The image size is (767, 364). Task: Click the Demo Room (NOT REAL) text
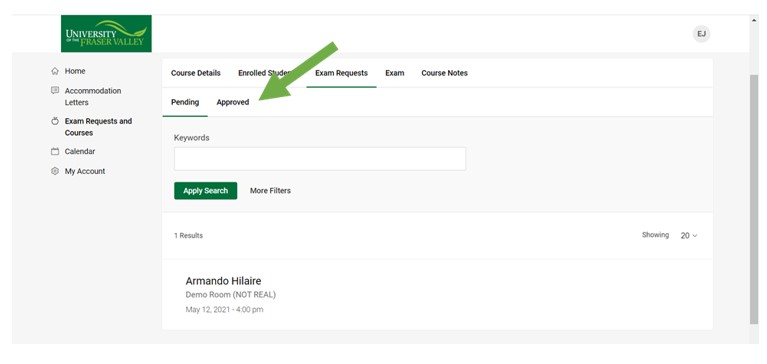(x=231, y=295)
